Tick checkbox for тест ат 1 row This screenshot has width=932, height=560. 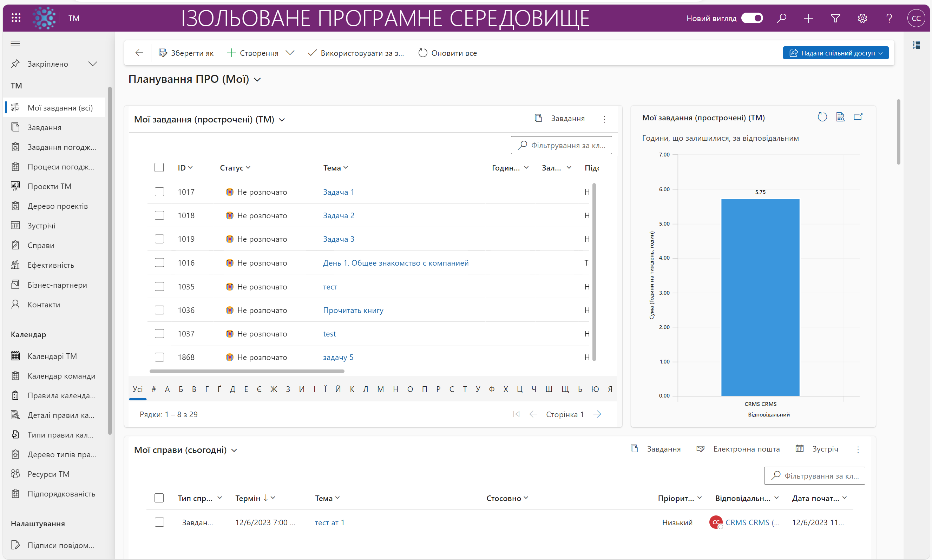point(159,522)
